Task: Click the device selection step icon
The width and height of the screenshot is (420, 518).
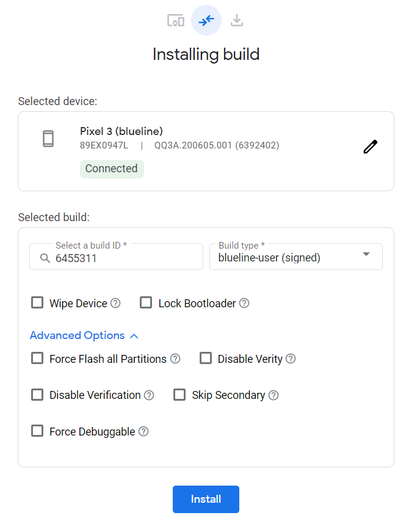Action: [176, 21]
